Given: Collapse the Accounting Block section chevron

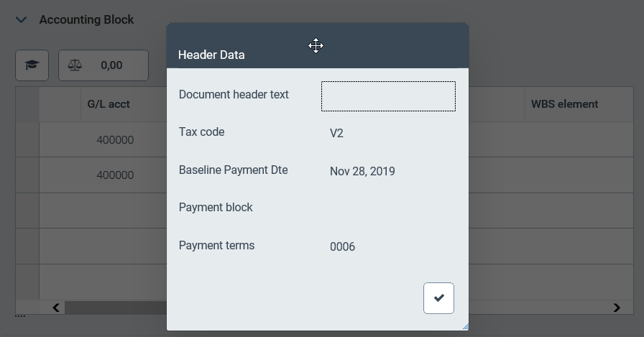Looking at the screenshot, I should [x=21, y=20].
